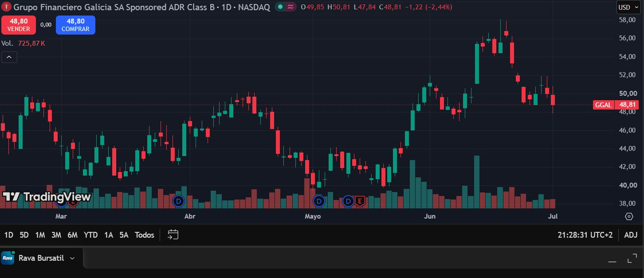Select the 6M time range

[x=73, y=235]
